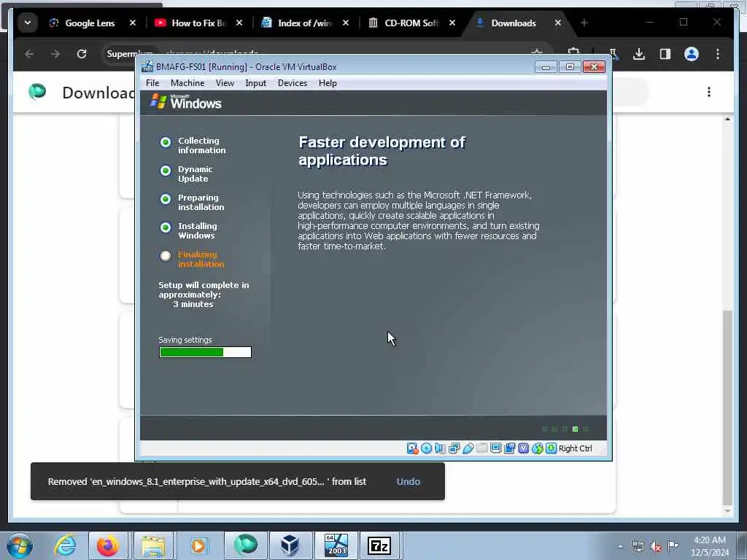747x560 pixels.
Task: Click the display settings icon in VirtualBox status bar
Action: click(496, 448)
